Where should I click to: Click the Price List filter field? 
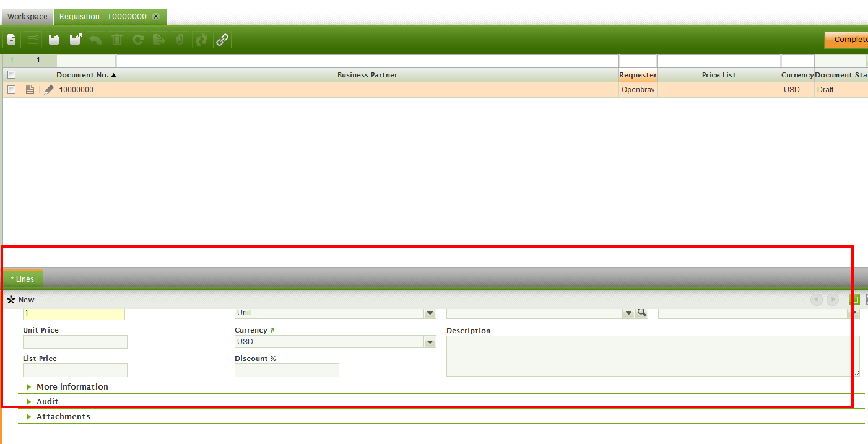coord(719,61)
